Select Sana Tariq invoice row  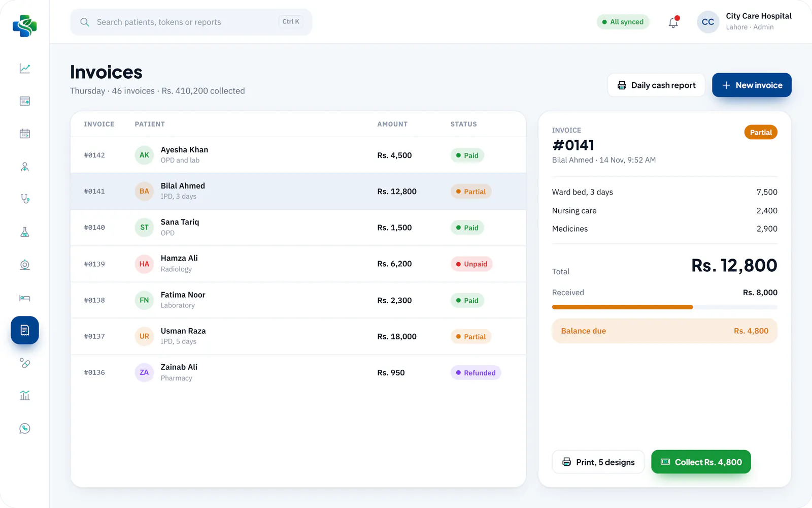coord(298,228)
